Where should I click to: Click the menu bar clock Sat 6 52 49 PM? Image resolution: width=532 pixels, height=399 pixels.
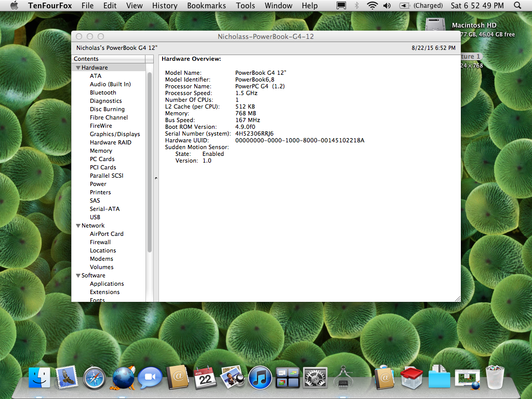tap(477, 5)
